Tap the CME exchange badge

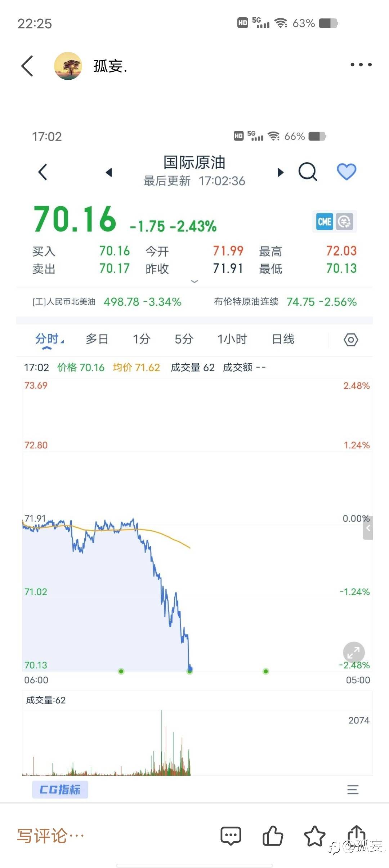pos(325,221)
